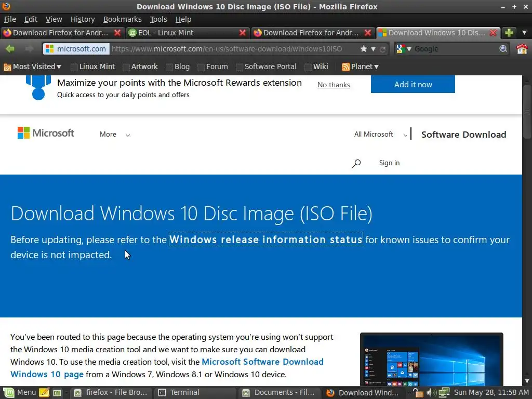The width and height of the screenshot is (532, 399).
Task: Open the Help menu
Action: (x=183, y=19)
